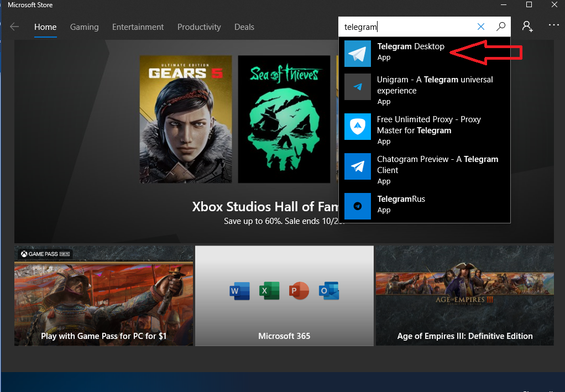This screenshot has width=565, height=392.
Task: Click the back arrow navigation icon
Action: 14,27
